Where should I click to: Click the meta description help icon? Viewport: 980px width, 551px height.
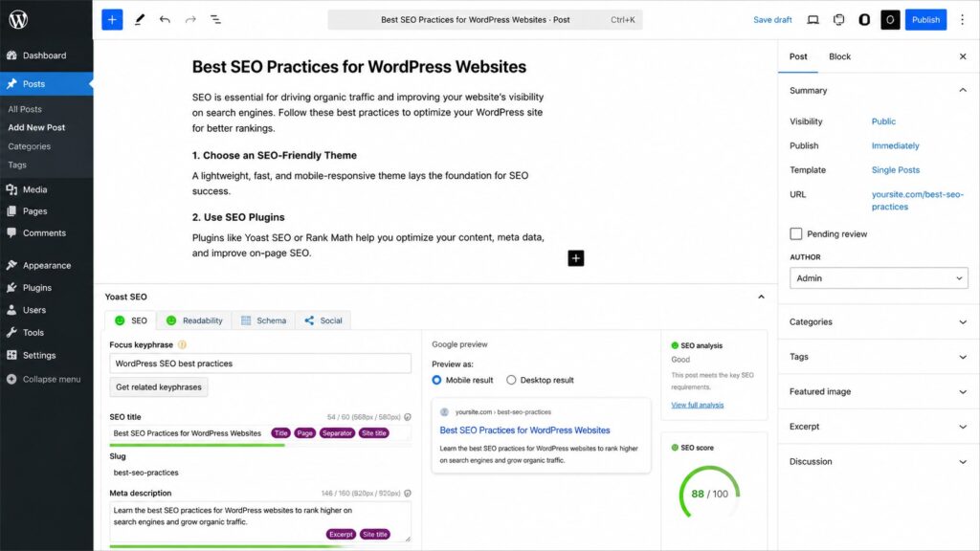(x=408, y=493)
